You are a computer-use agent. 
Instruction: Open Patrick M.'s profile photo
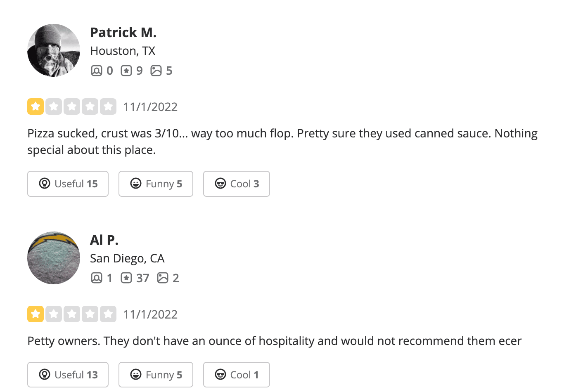(x=54, y=50)
